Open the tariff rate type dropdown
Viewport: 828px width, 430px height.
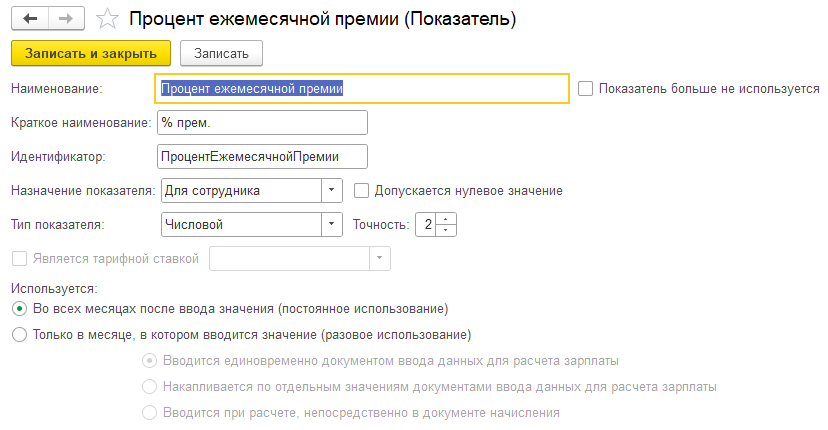tap(379, 259)
